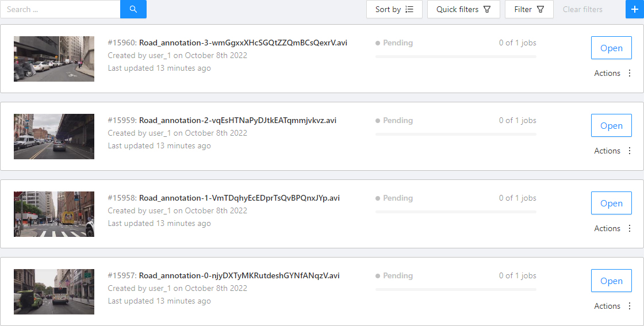Open task #15959 Road_annotation-2
The image size is (644, 326).
[x=611, y=126]
